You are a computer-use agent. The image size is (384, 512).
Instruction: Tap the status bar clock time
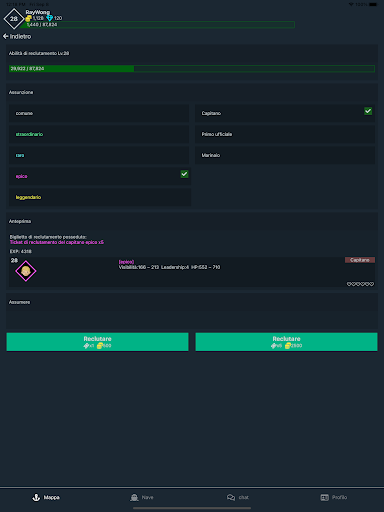pyautogui.click(x=16, y=4)
